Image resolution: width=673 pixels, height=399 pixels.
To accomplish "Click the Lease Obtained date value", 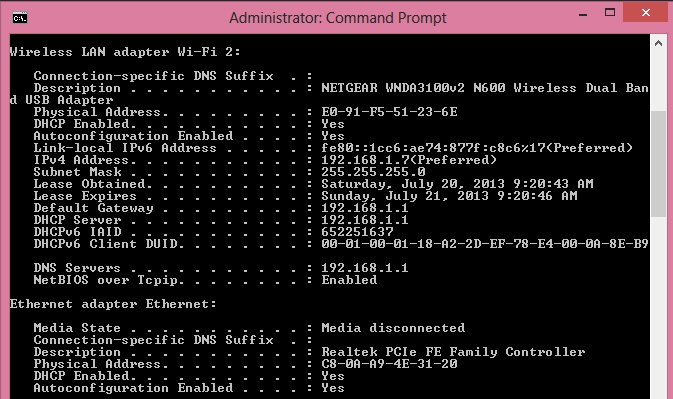I will click(458, 184).
